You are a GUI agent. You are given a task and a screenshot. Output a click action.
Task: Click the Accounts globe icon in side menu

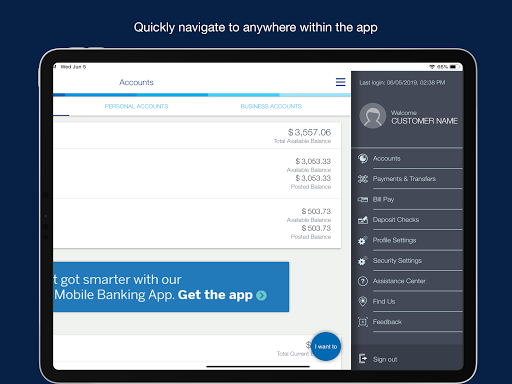pyautogui.click(x=363, y=158)
